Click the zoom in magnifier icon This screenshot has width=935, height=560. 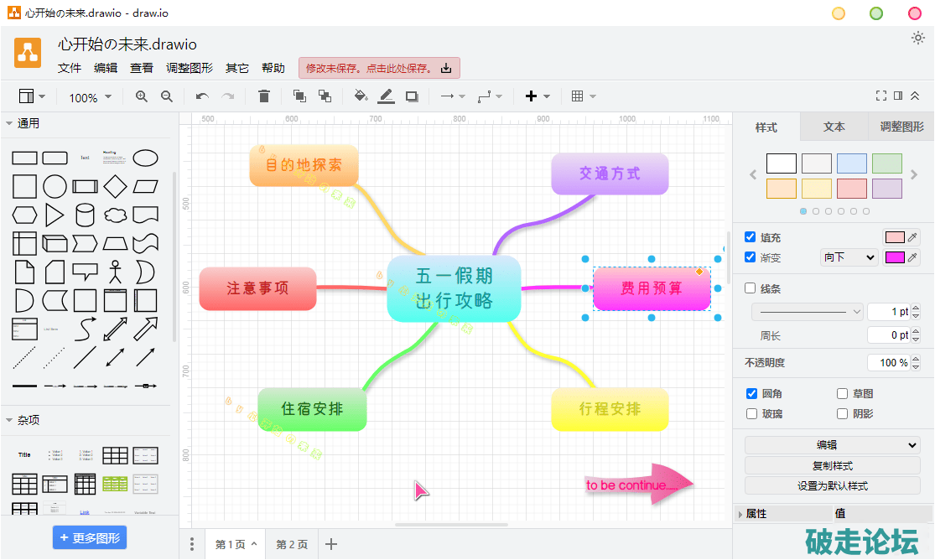pos(142,96)
